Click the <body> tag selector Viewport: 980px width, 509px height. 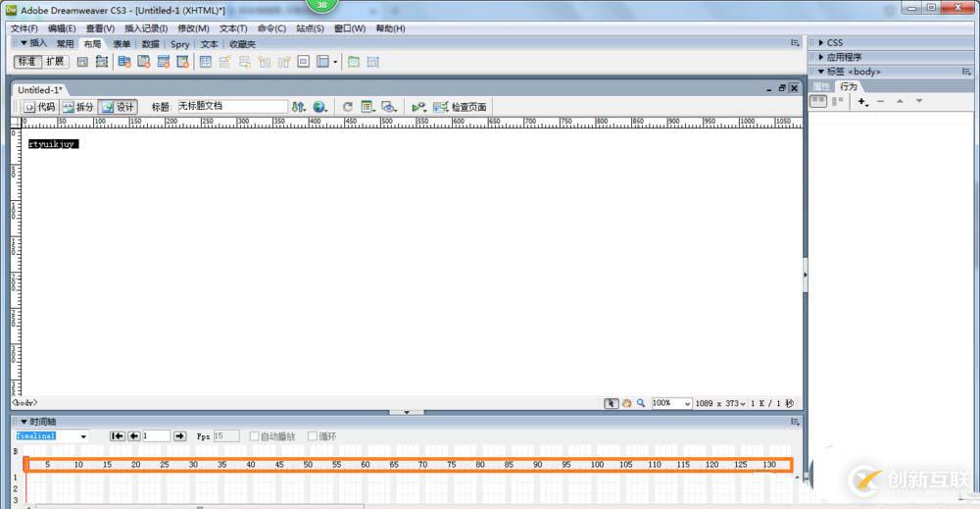click(25, 403)
